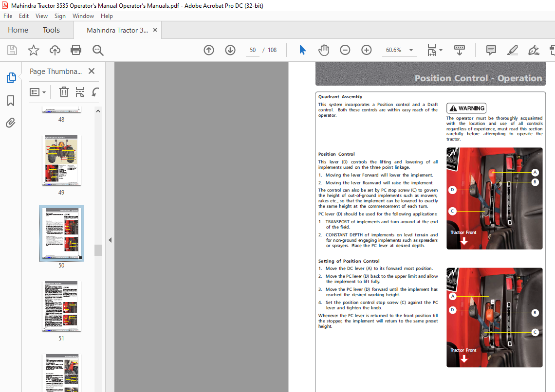Close the Page Thumbnails panel
555x392 pixels.
click(x=92, y=71)
